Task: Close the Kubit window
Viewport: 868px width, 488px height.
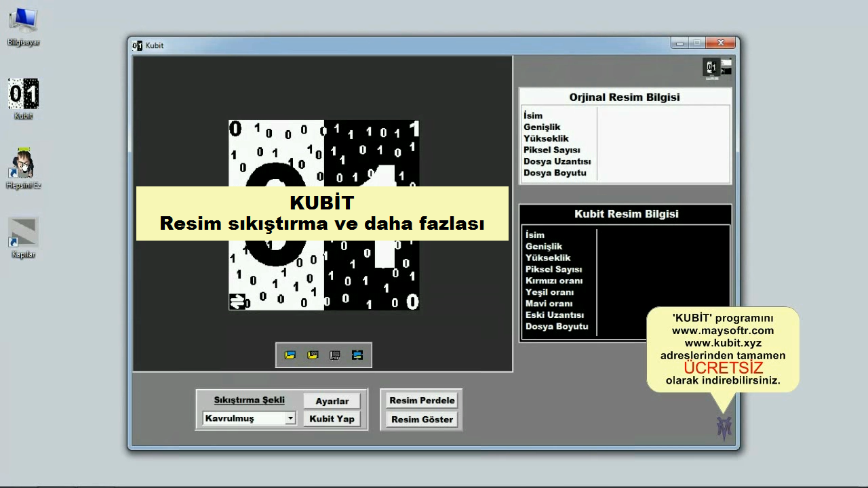Action: pos(719,43)
